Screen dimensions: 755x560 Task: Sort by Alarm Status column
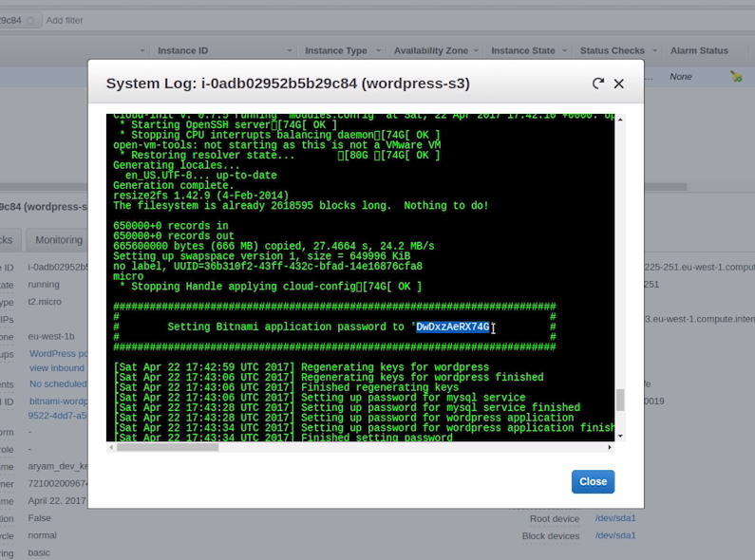coord(699,50)
